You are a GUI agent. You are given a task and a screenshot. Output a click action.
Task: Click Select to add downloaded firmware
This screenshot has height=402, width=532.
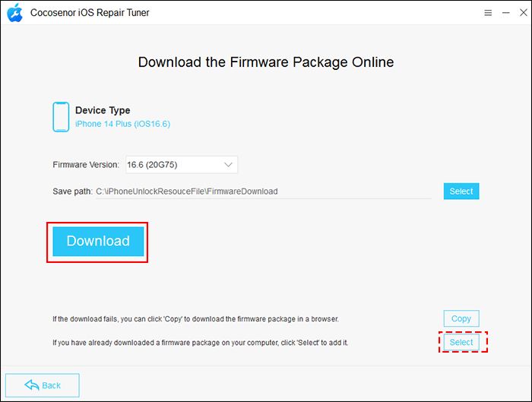coord(461,342)
